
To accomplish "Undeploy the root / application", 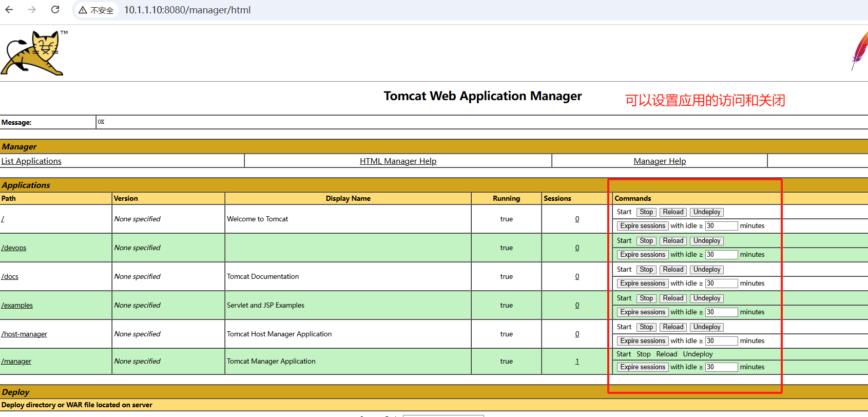I will point(707,212).
